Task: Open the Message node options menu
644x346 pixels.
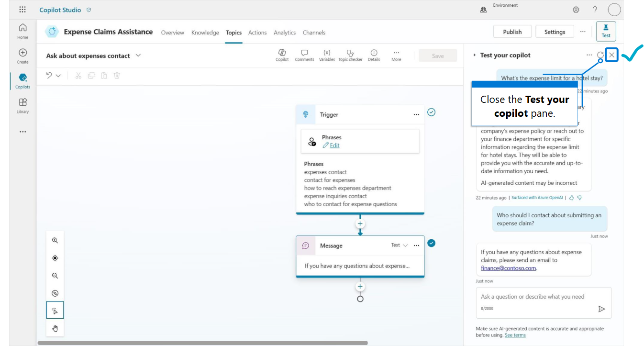Action: point(416,246)
